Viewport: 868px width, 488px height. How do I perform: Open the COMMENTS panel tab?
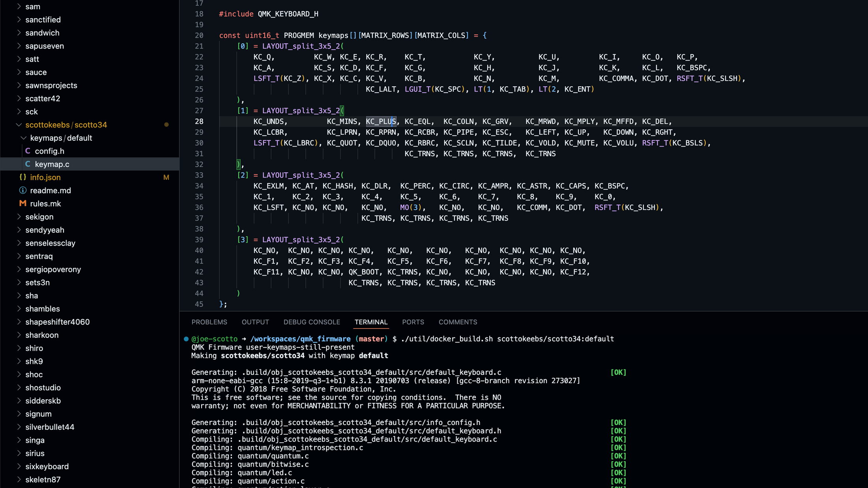[x=458, y=322]
